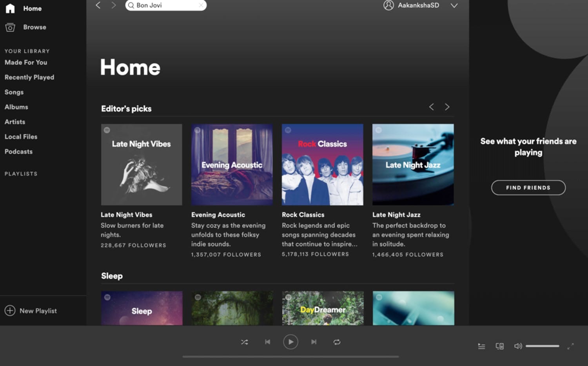Viewport: 588px width, 366px height.
Task: Mute using the volume speaker icon
Action: pos(518,346)
